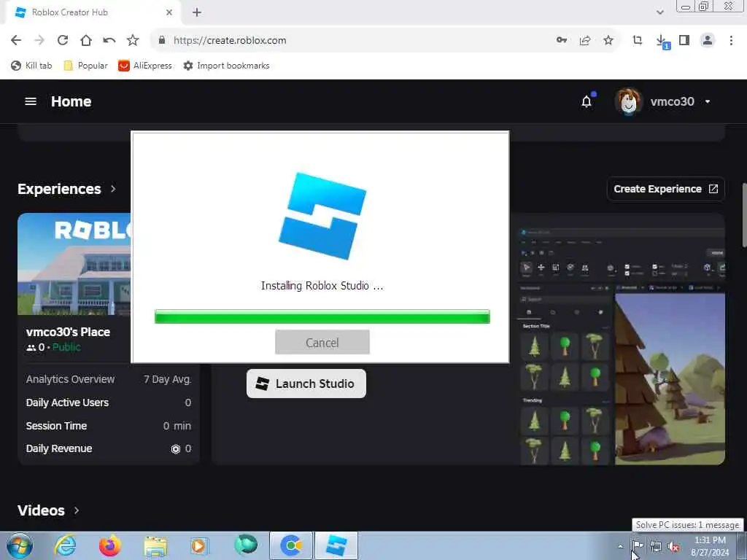Click the Studio preview tree scene image

(670, 378)
